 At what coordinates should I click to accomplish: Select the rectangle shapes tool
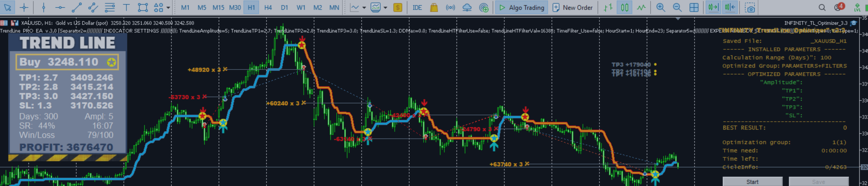[x=143, y=8]
